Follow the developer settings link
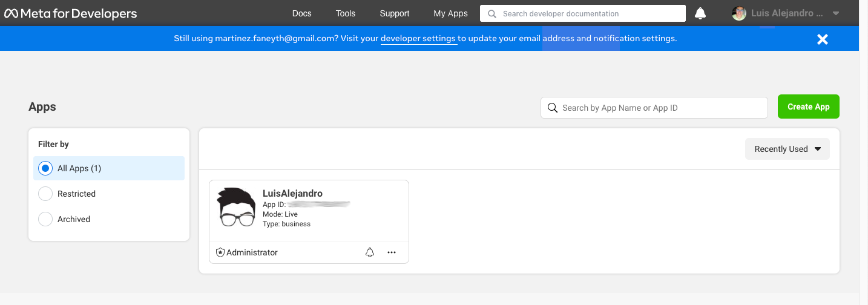Image resolution: width=868 pixels, height=305 pixels. [x=418, y=39]
